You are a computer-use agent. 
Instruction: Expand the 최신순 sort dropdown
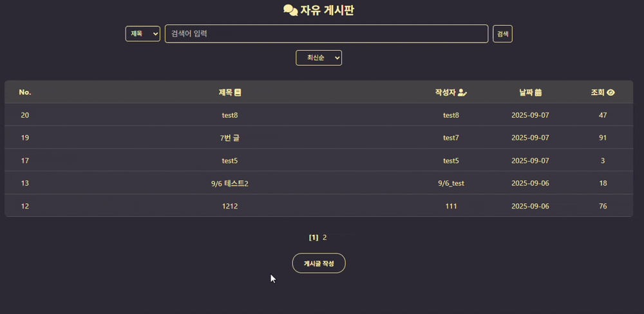(319, 58)
